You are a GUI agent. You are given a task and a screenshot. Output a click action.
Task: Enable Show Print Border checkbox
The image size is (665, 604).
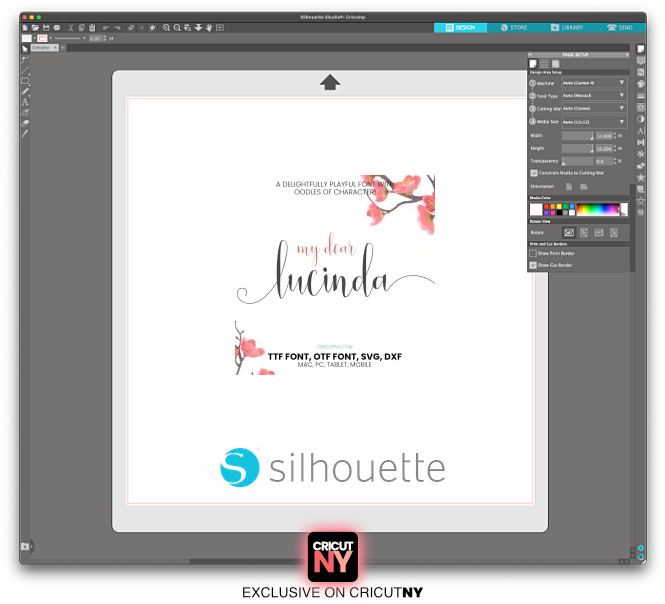pyautogui.click(x=533, y=253)
